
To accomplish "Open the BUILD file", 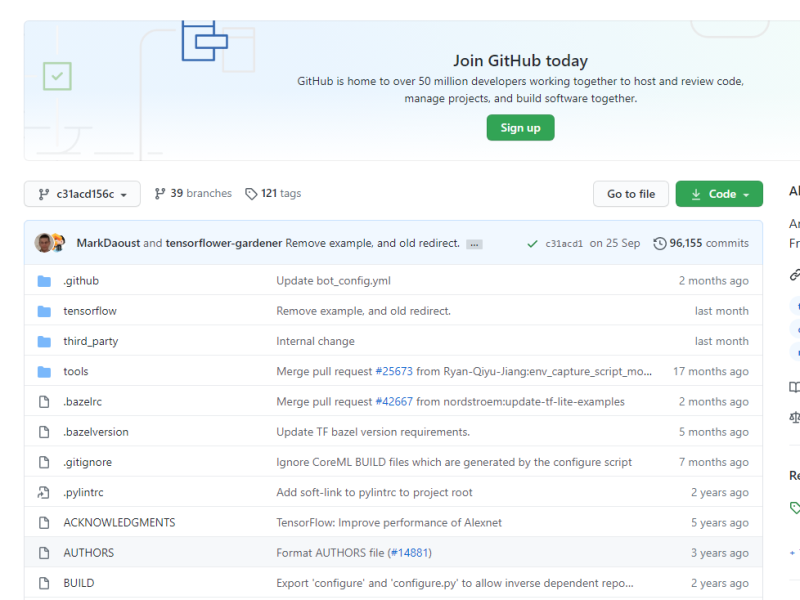I will [x=79, y=583].
